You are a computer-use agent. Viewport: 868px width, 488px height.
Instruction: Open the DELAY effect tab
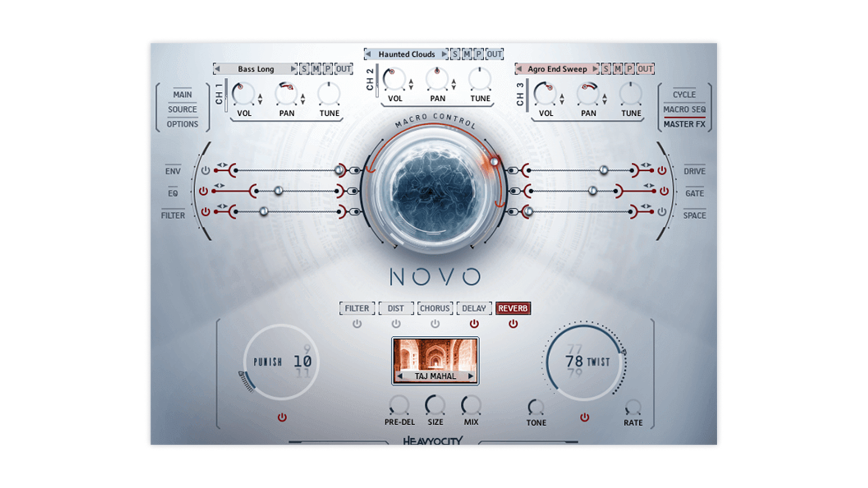pyautogui.click(x=473, y=308)
